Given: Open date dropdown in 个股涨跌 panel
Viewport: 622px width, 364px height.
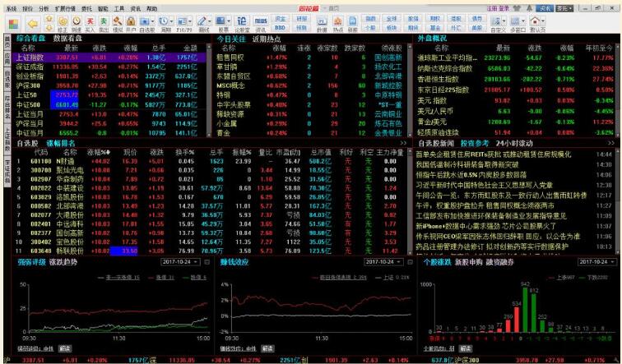Looking at the screenshot, I should (x=597, y=262).
